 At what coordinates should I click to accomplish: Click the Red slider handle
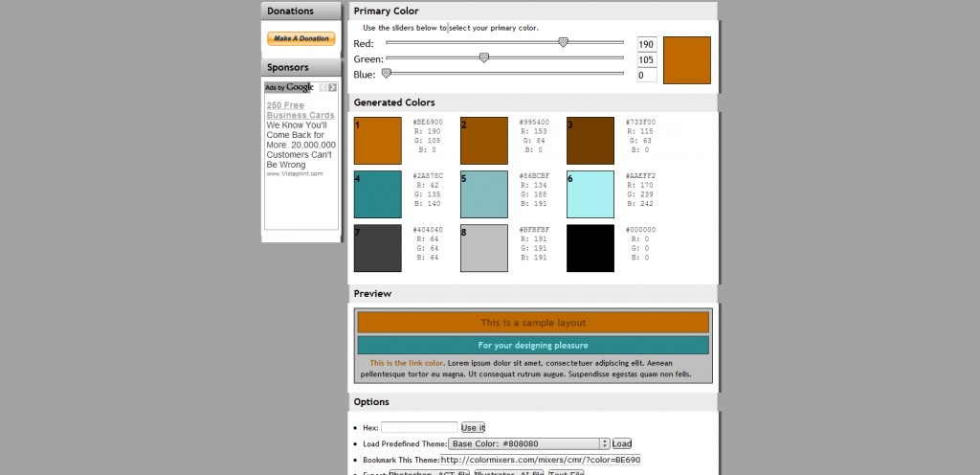click(x=563, y=42)
